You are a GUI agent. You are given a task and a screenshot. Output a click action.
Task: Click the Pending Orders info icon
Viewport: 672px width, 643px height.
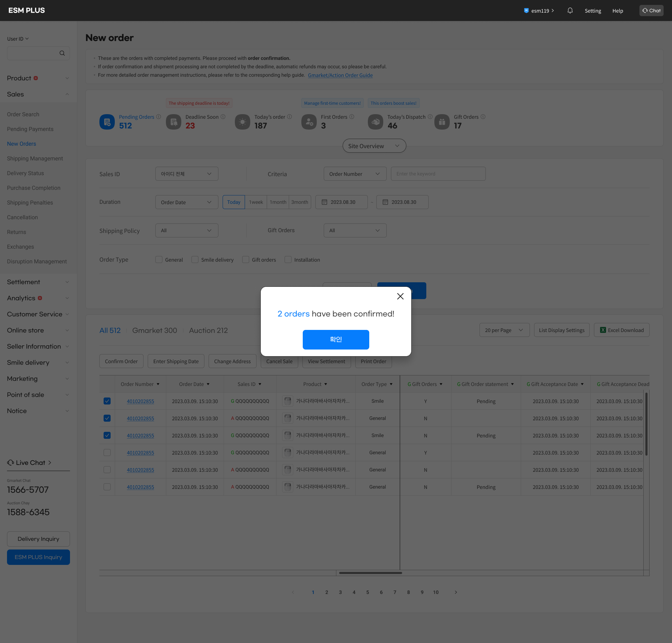159,117
